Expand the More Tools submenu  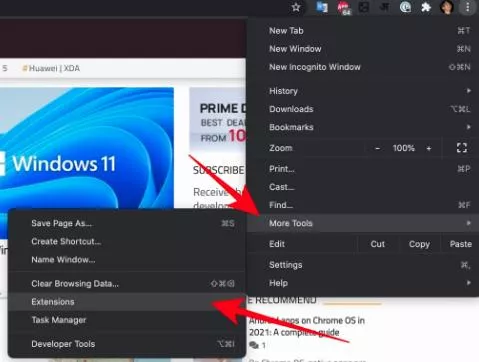coord(363,223)
